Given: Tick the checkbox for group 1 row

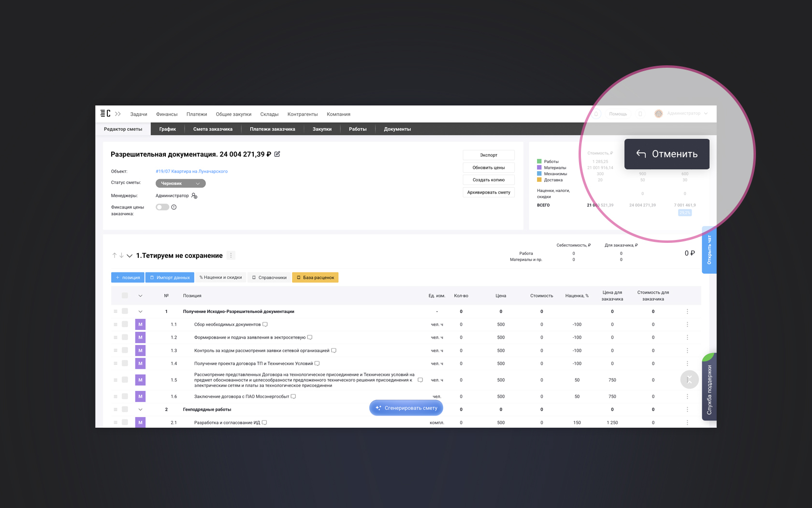Looking at the screenshot, I should (125, 312).
